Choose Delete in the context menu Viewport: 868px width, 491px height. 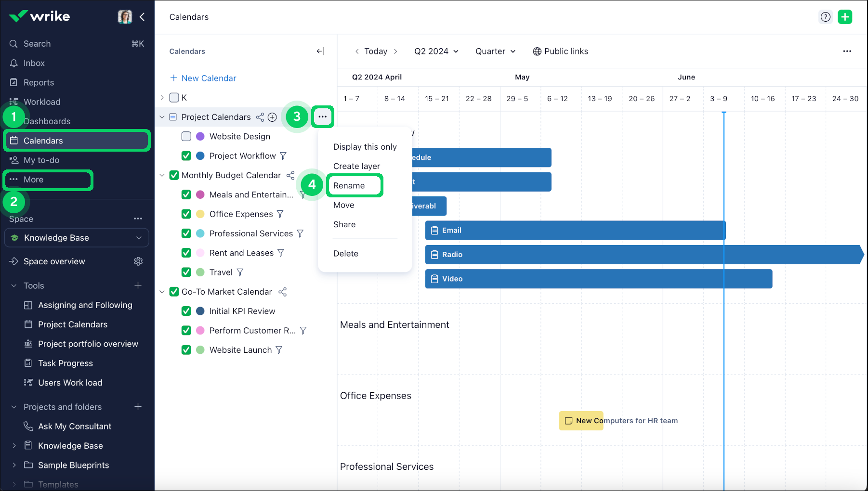pos(346,254)
